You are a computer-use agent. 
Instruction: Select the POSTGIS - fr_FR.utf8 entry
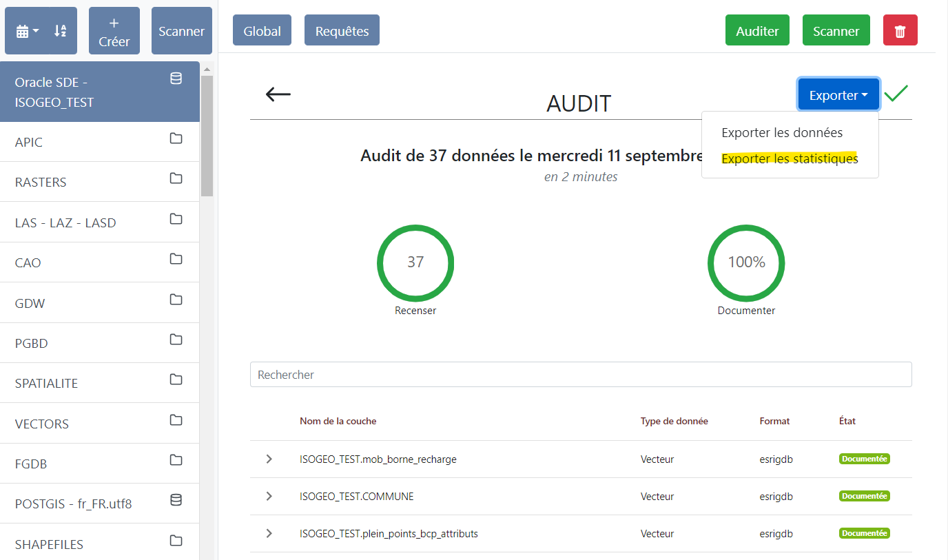pyautogui.click(x=100, y=504)
